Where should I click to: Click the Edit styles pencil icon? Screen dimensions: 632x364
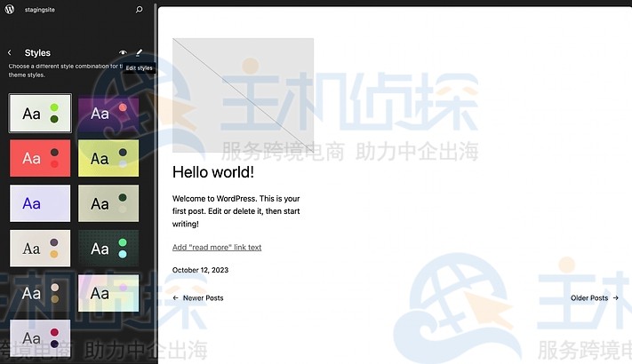139,53
